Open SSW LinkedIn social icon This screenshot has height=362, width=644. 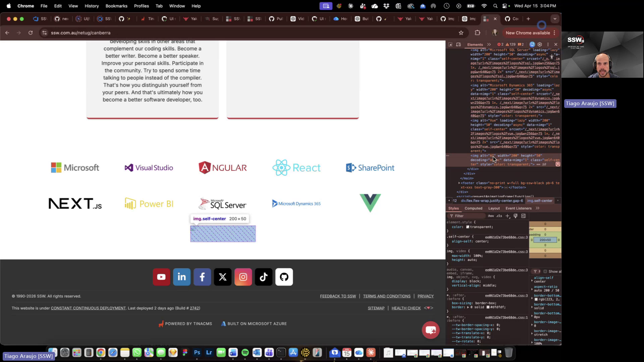pyautogui.click(x=182, y=277)
